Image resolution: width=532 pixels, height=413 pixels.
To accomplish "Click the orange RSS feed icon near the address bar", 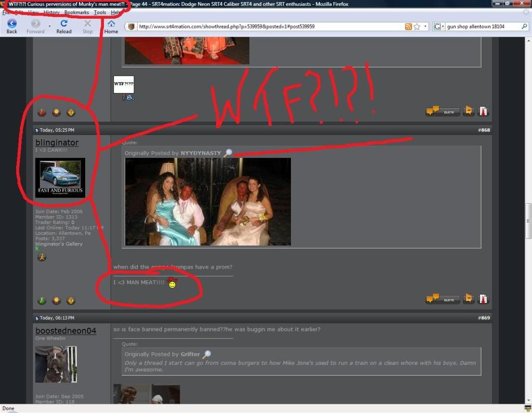I will click(x=409, y=26).
